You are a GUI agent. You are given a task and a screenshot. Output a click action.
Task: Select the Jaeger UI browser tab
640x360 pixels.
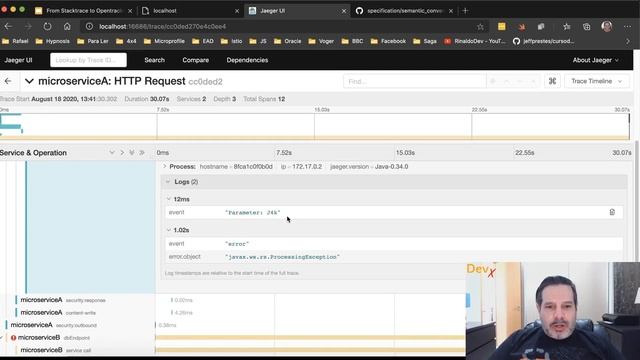click(297, 11)
